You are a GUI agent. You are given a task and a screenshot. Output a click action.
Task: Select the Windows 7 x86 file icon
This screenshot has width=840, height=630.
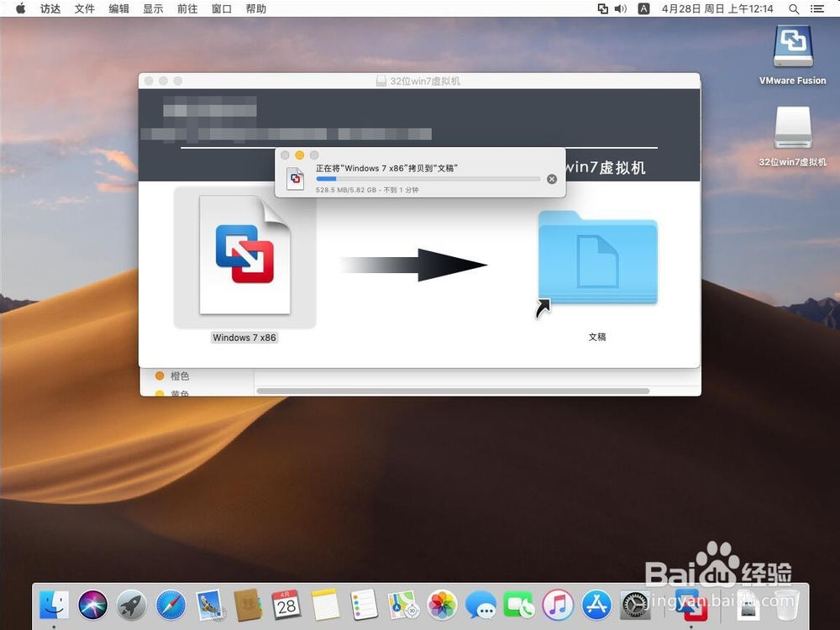244,256
